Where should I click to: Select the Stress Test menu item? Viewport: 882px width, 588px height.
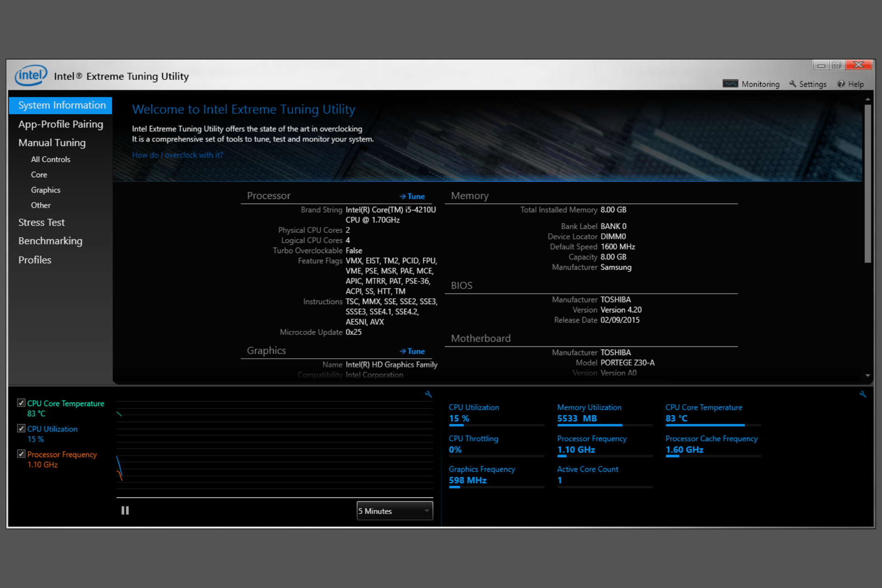tap(41, 222)
